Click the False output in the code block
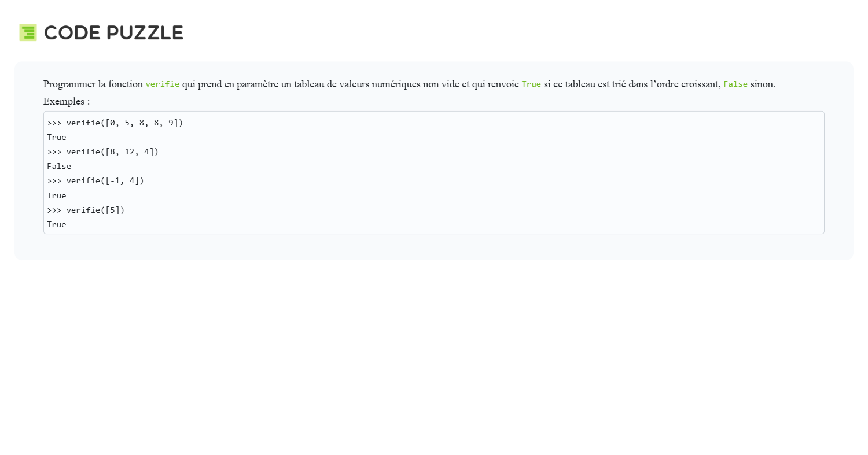Viewport: 868px width, 455px height. (x=59, y=167)
